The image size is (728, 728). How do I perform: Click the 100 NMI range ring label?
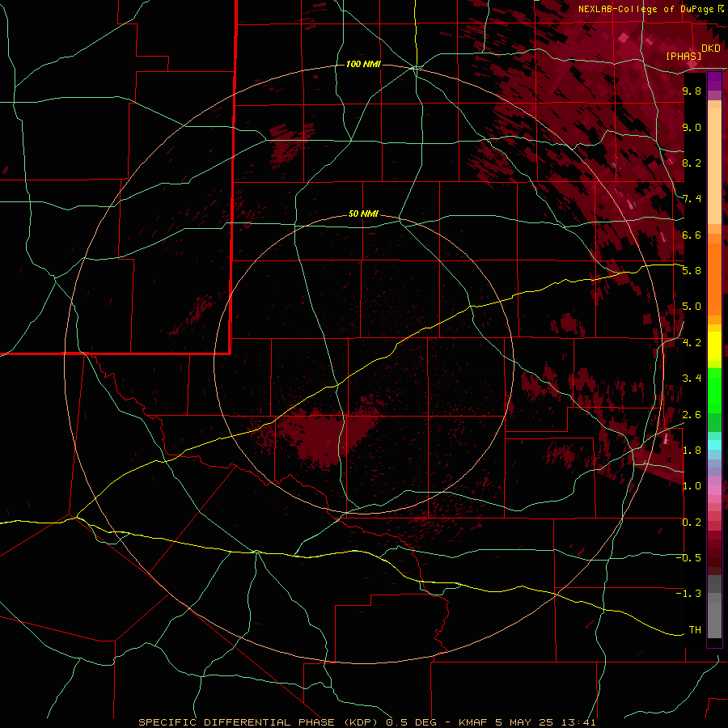(363, 64)
